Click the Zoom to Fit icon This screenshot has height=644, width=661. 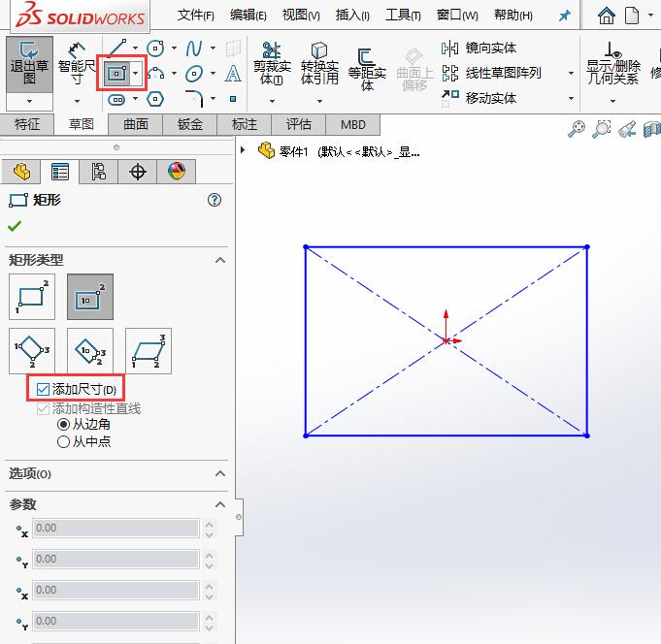(x=577, y=129)
